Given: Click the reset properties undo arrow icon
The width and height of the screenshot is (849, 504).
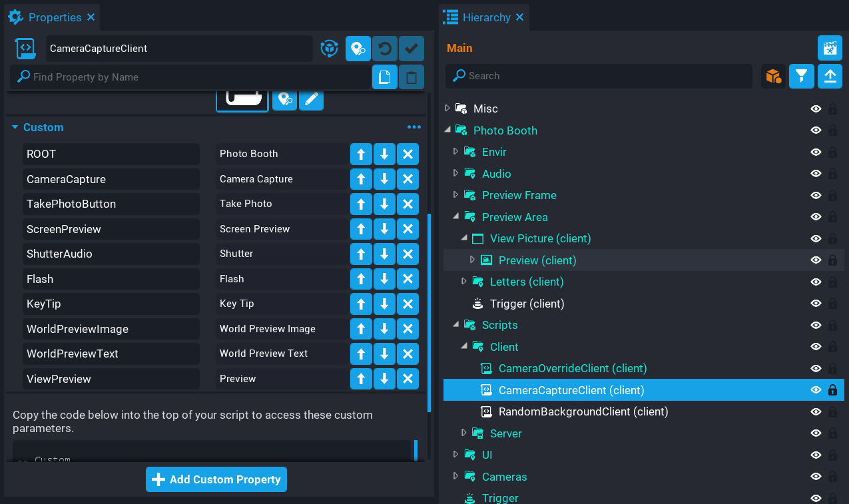Looking at the screenshot, I should (x=384, y=49).
